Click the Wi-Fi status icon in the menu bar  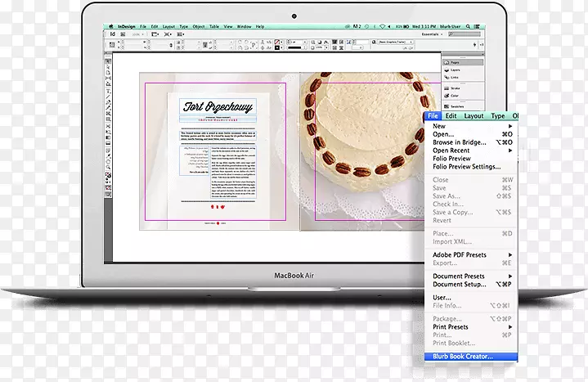click(x=382, y=27)
